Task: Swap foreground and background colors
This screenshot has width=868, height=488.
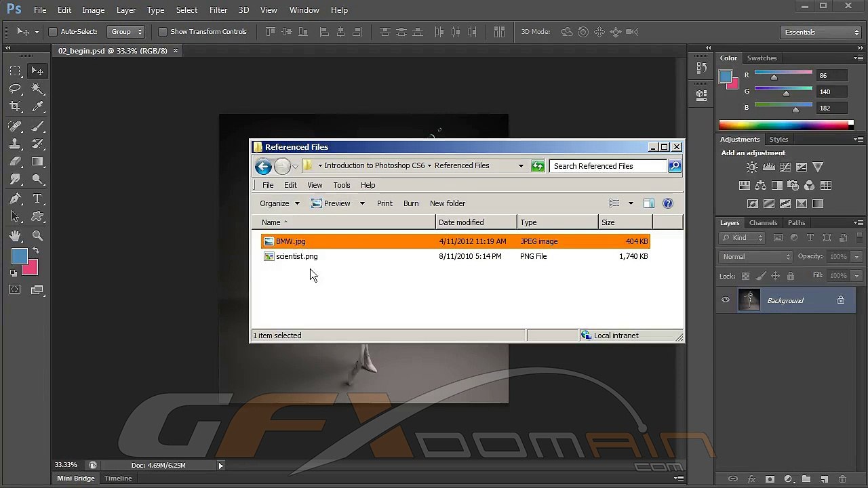Action: 36,251
